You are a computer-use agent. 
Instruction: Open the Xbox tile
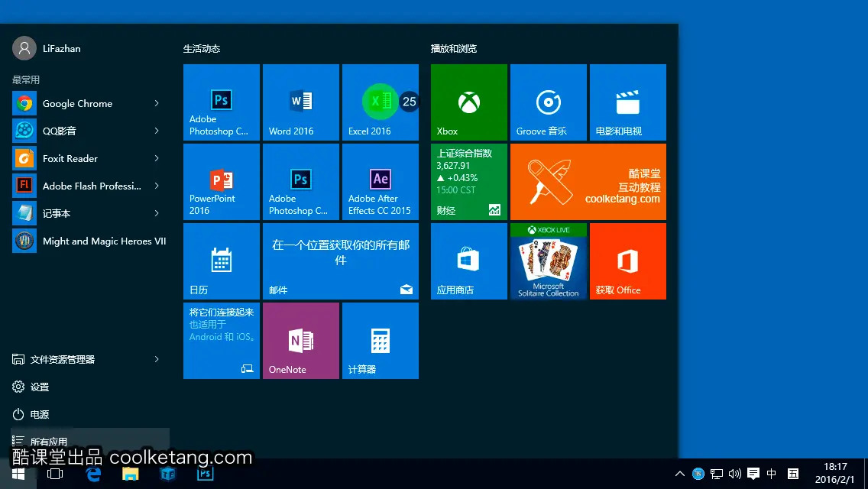pyautogui.click(x=469, y=102)
